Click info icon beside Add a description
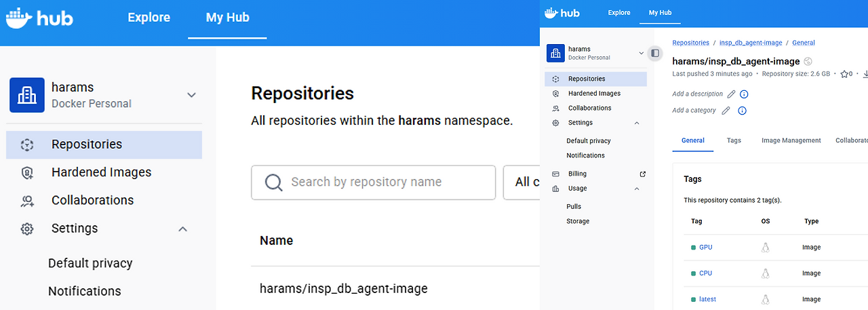 [x=744, y=94]
